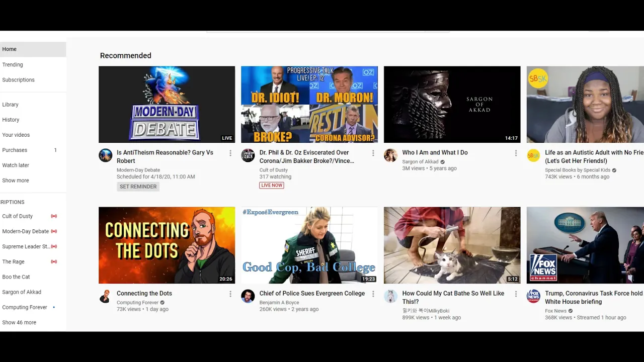
Task: Click Modern-Day Debate channel avatar beside AntiTheism video
Action: (105, 155)
